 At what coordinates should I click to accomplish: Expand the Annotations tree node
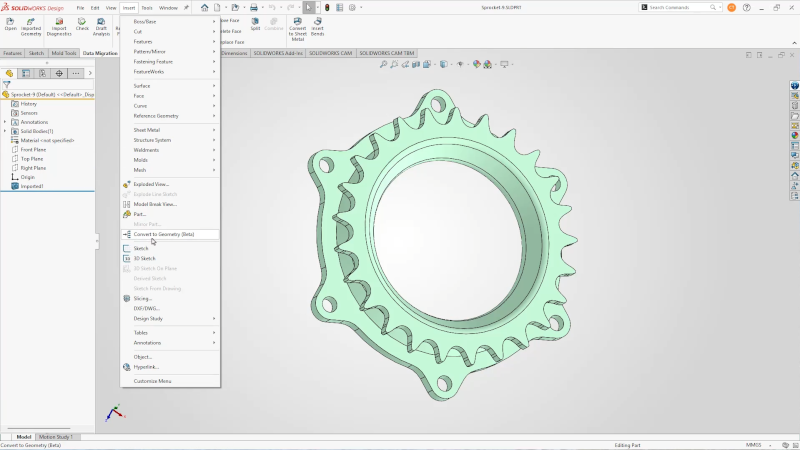(5, 122)
